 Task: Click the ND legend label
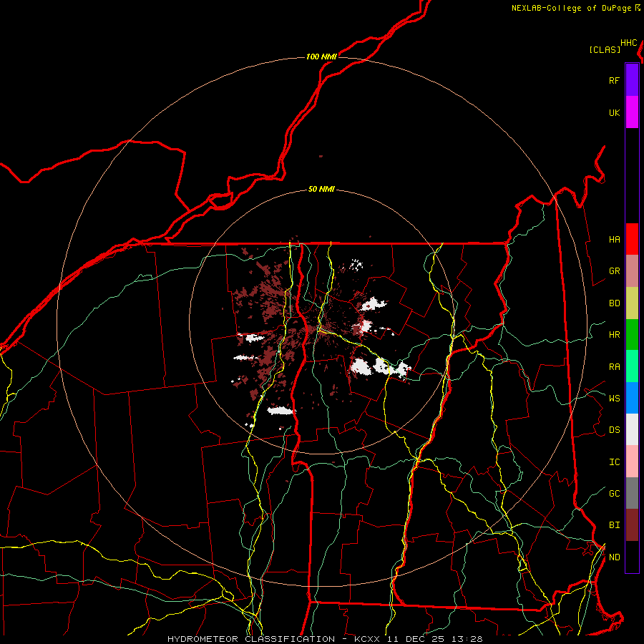point(614,557)
